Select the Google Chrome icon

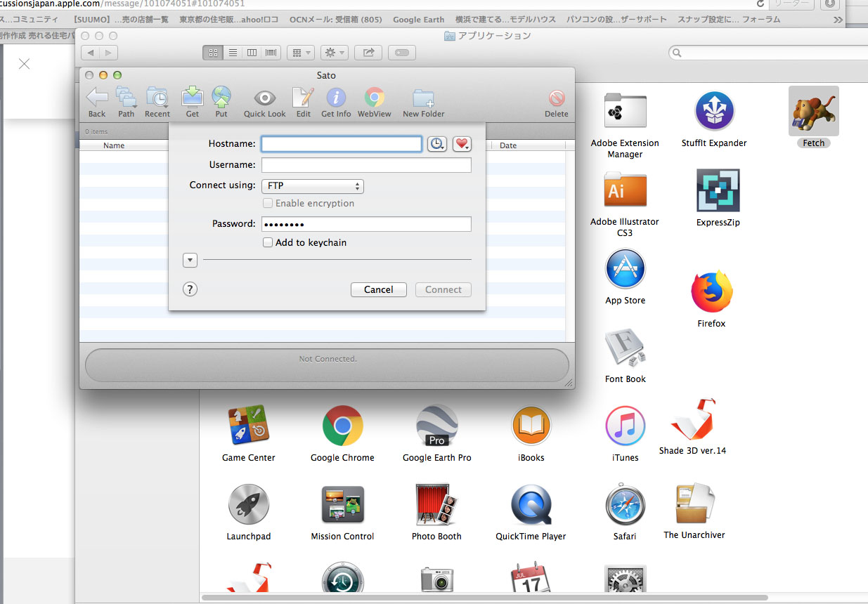click(343, 426)
